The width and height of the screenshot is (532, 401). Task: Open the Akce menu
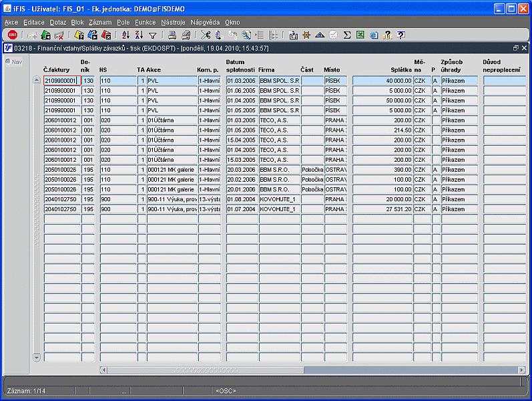tap(11, 22)
